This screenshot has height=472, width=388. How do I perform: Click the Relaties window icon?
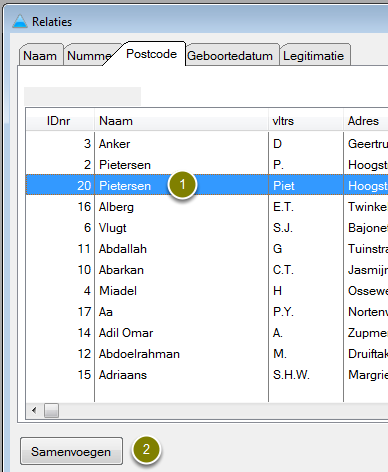(x=20, y=21)
